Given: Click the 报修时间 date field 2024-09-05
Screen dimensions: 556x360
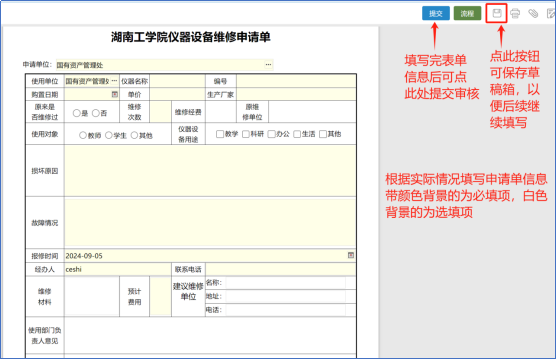Looking at the screenshot, I should tap(210, 255).
